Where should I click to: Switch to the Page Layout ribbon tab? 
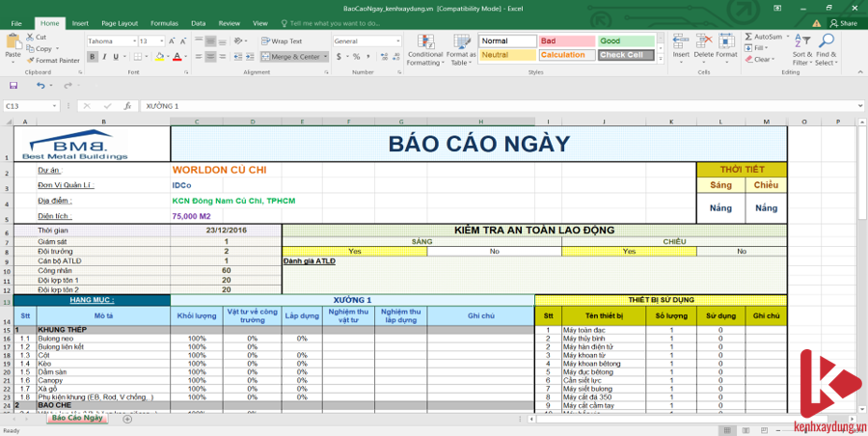click(x=119, y=22)
